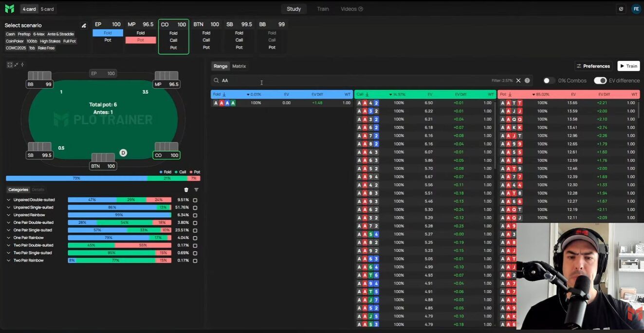The image size is (644, 333).
Task: Expand the Two Pair Rainbow category
Action: click(x=9, y=261)
